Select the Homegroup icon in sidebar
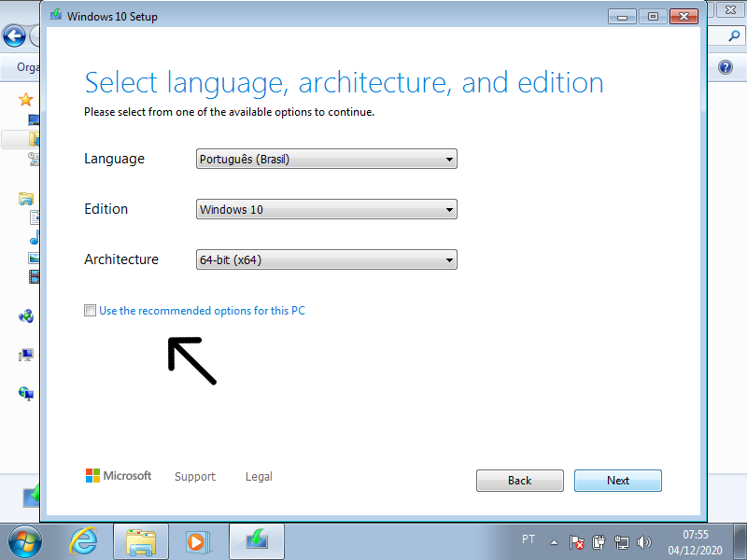 pos(26,315)
